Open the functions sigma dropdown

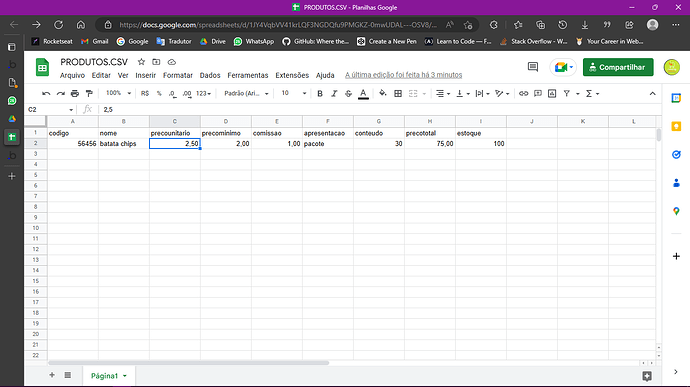pos(592,93)
